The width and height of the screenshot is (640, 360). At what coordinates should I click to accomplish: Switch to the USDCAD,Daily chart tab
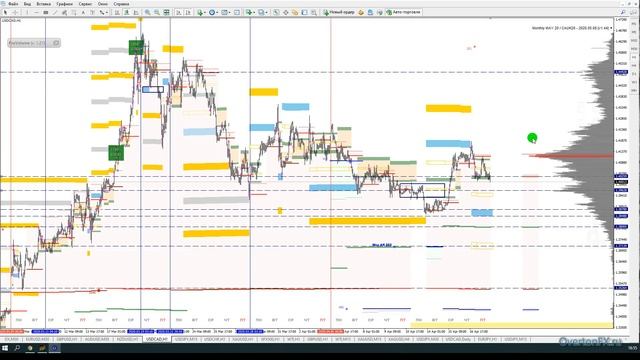coord(458,339)
